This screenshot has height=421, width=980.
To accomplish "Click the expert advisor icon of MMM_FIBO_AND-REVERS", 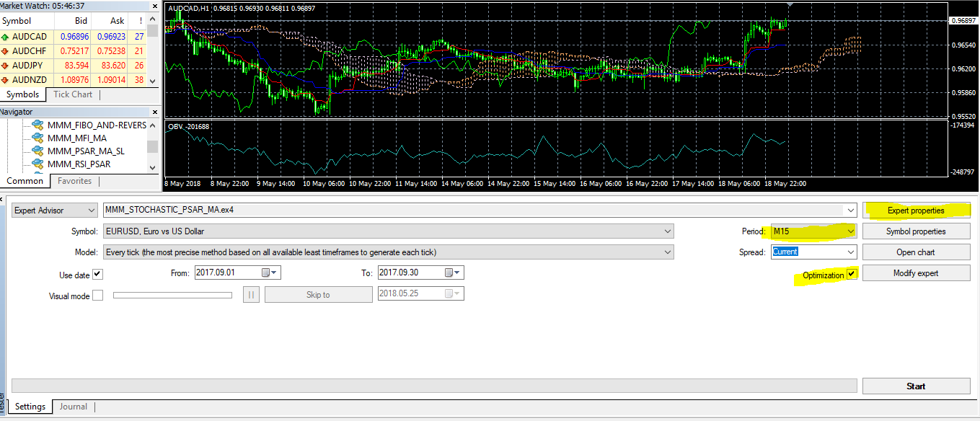I will pos(37,125).
